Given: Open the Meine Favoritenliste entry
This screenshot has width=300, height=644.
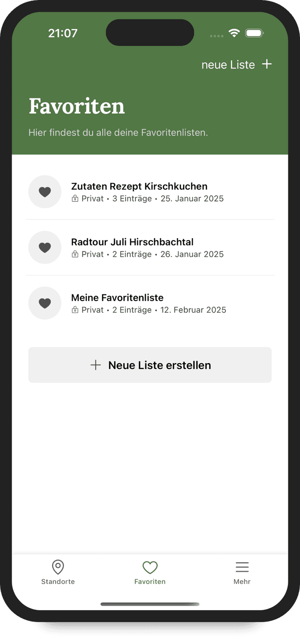Looking at the screenshot, I should (x=117, y=298).
